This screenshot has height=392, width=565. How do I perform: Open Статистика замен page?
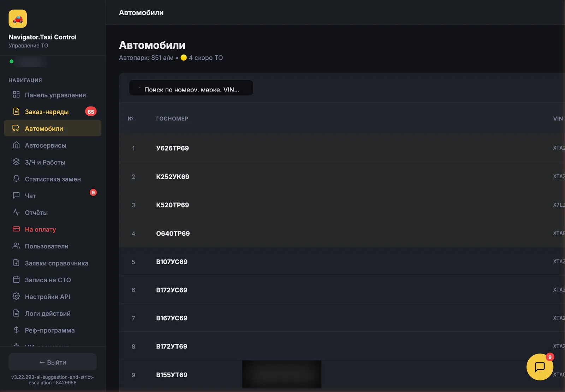click(x=53, y=179)
